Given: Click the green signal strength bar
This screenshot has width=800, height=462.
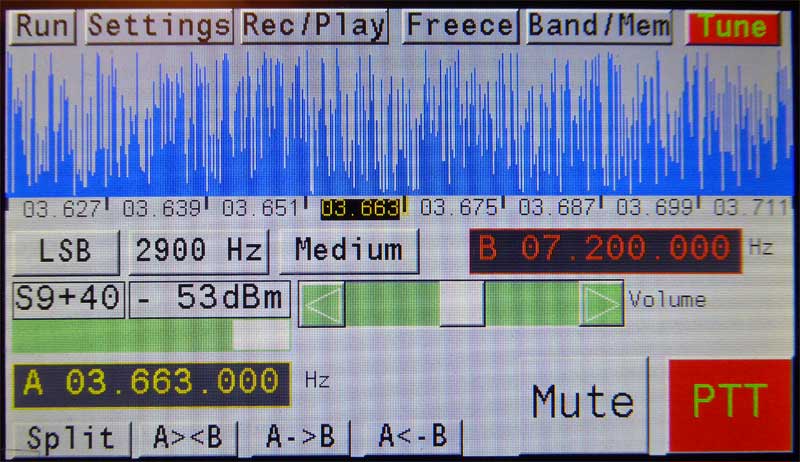Looking at the screenshot, I should click(x=151, y=336).
